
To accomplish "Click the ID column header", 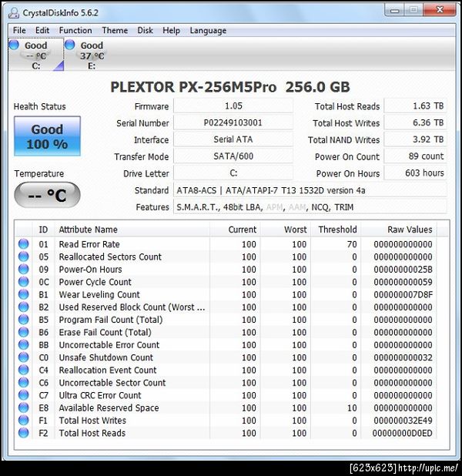I will point(43,230).
